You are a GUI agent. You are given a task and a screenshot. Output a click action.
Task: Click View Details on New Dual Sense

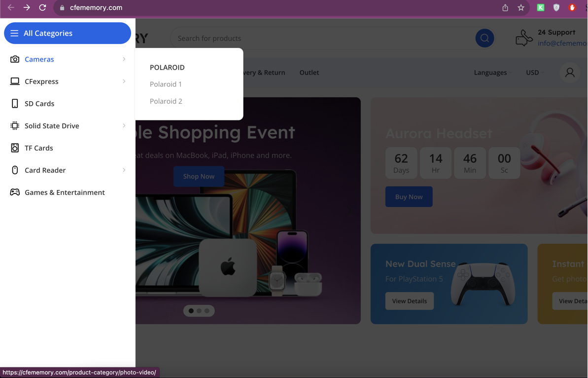coord(410,301)
